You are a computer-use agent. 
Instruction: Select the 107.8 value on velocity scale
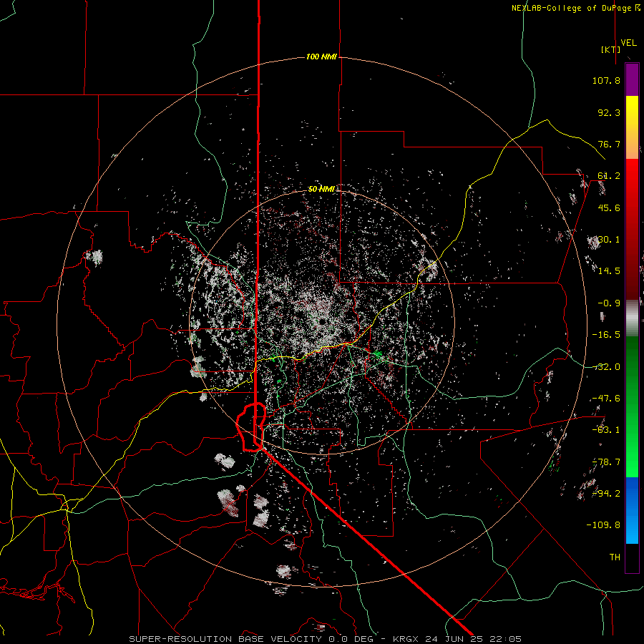tap(606, 80)
